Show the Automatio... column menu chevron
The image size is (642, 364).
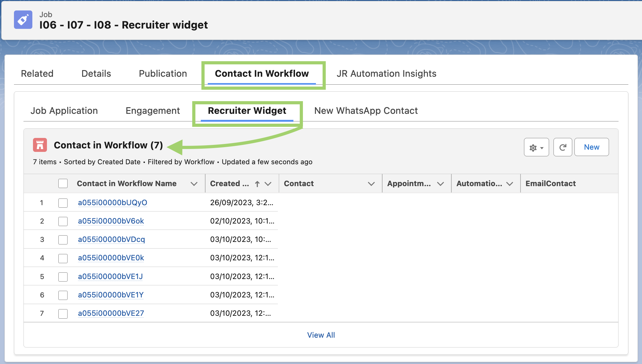(509, 184)
